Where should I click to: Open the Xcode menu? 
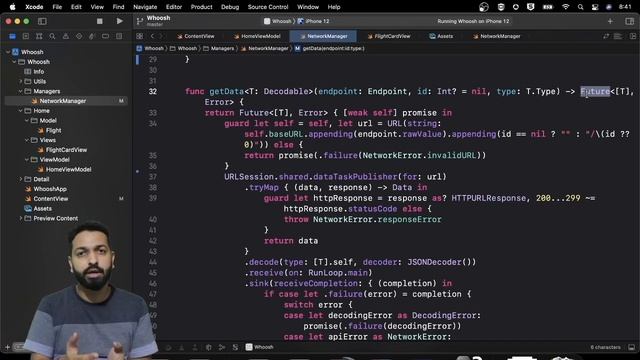[x=34, y=7]
